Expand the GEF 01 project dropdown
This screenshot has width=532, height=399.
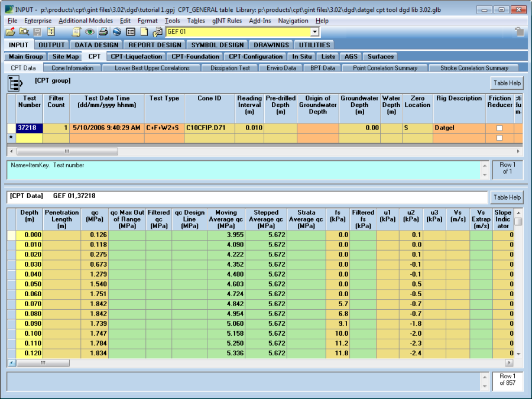314,32
